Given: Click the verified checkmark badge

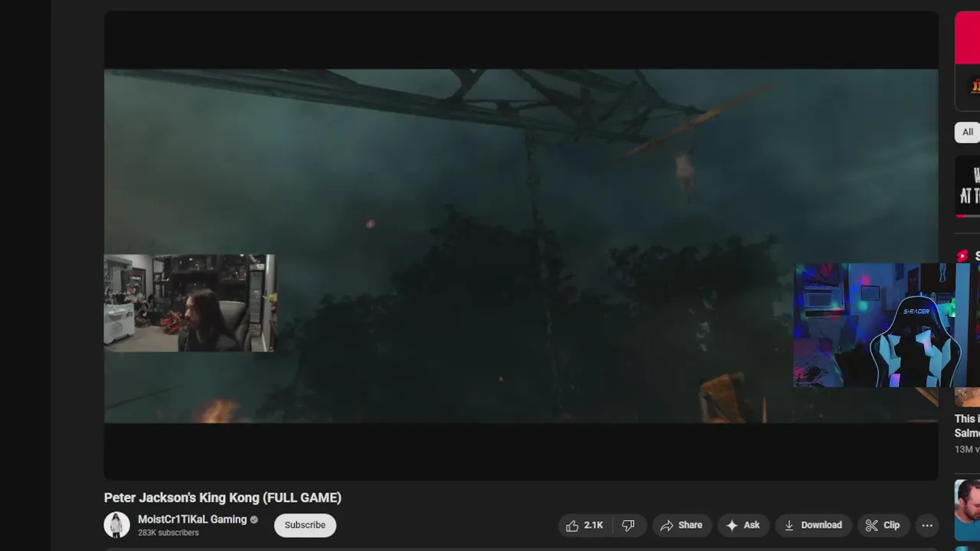Looking at the screenshot, I should click(254, 520).
